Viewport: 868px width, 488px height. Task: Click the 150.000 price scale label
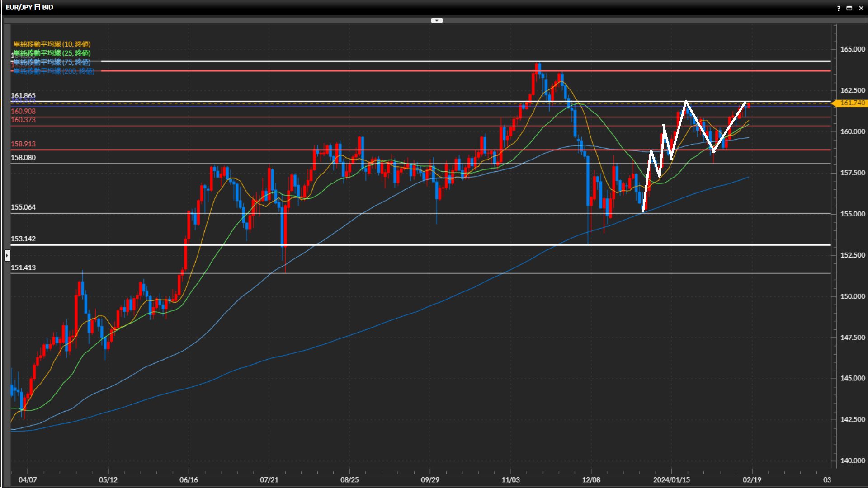(x=852, y=296)
